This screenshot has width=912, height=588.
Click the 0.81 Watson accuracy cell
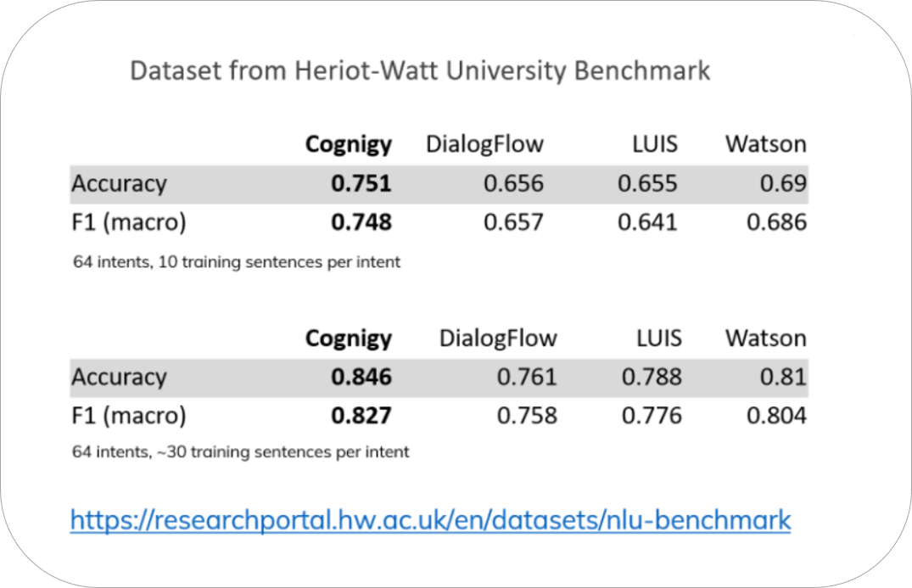(784, 377)
